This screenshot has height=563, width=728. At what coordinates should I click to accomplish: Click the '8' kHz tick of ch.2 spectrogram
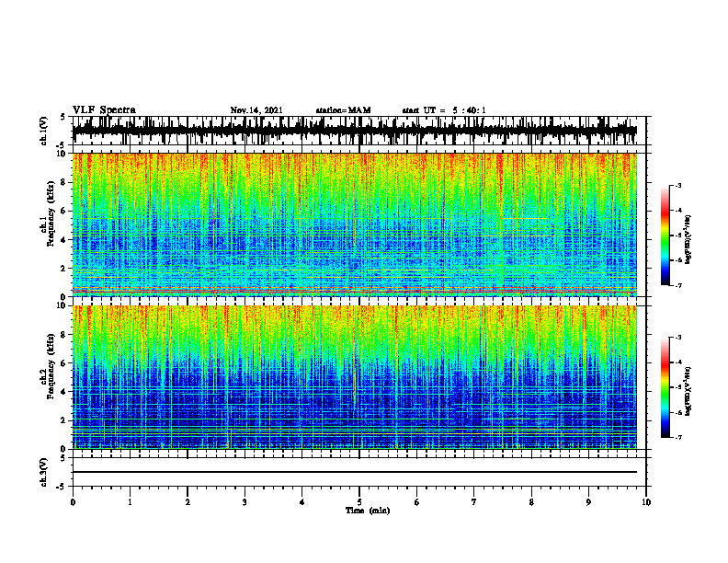(64, 335)
